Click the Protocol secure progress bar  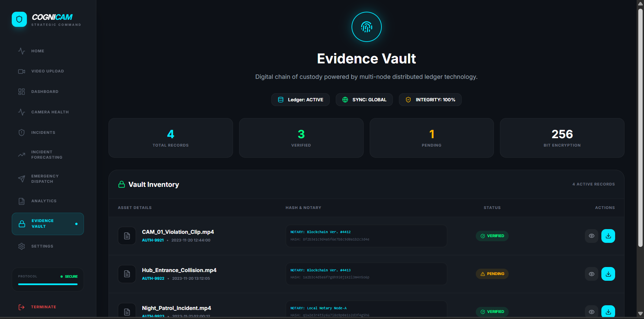pos(48,284)
